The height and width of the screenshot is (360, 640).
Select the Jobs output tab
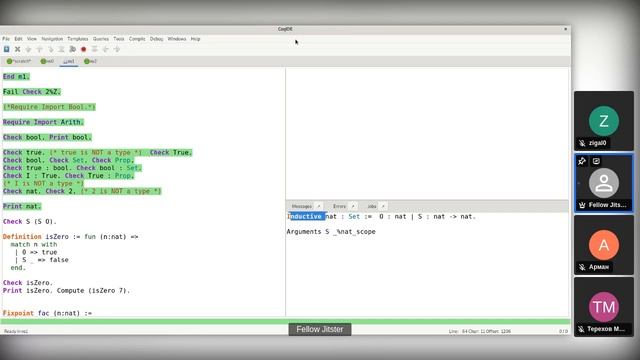pyautogui.click(x=372, y=207)
